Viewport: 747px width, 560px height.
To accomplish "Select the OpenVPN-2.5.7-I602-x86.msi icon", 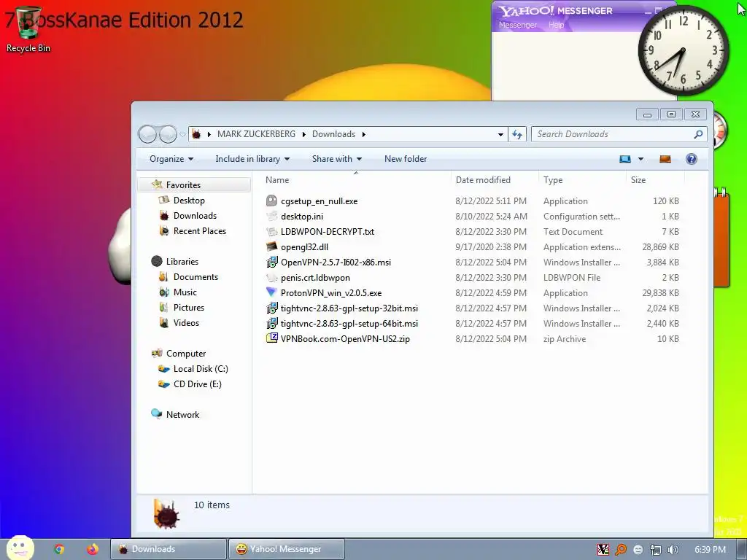I will 271,262.
